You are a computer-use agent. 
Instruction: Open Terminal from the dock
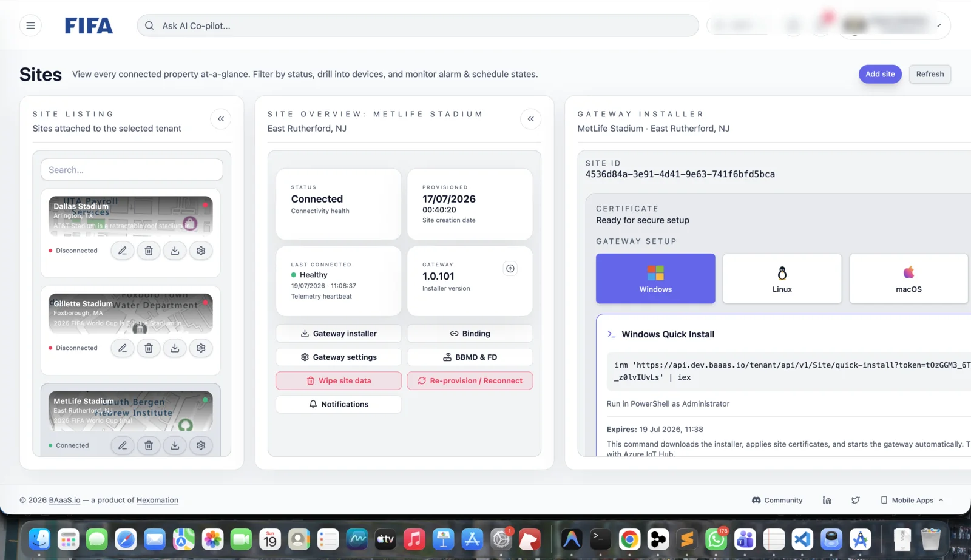point(600,539)
